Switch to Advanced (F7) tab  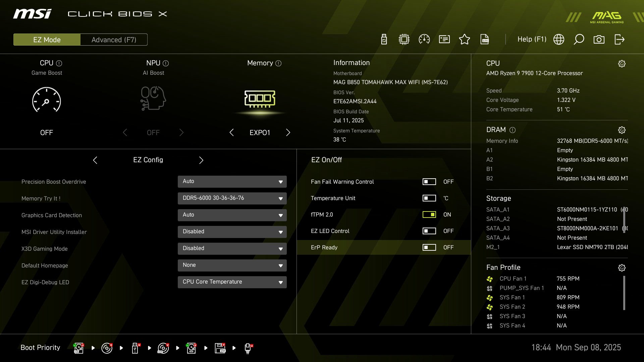pos(114,40)
